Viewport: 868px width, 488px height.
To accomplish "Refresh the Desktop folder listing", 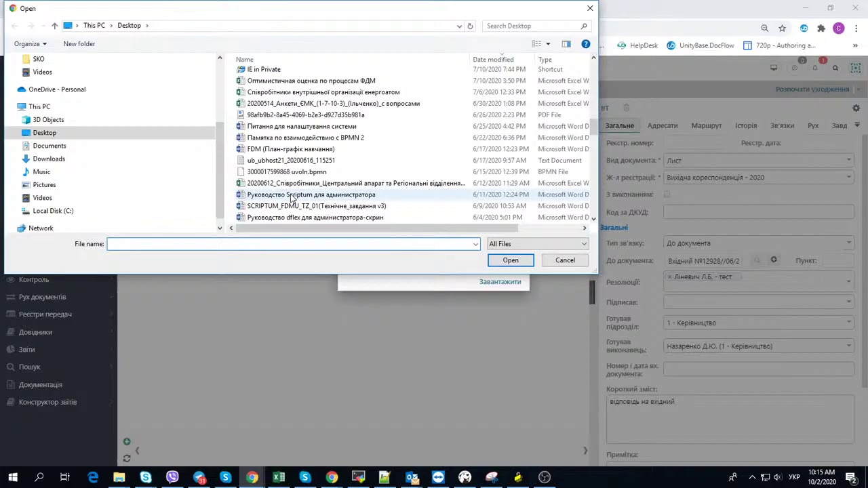I will click(x=470, y=26).
